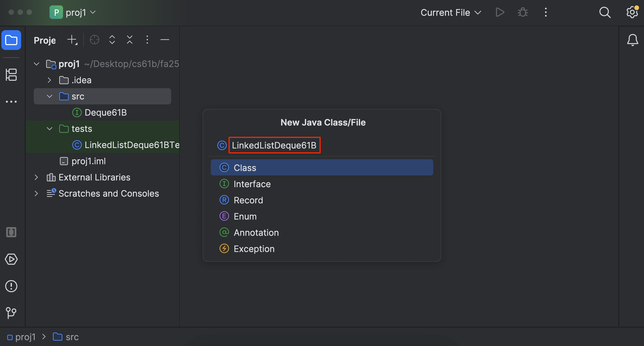
Task: Open the Git version control icon
Action: click(11, 313)
